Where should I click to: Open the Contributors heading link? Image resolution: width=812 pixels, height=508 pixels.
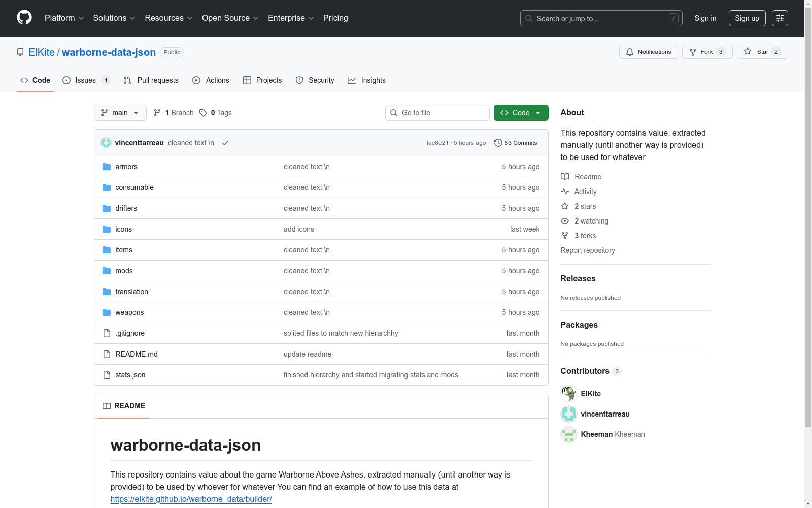(591, 371)
